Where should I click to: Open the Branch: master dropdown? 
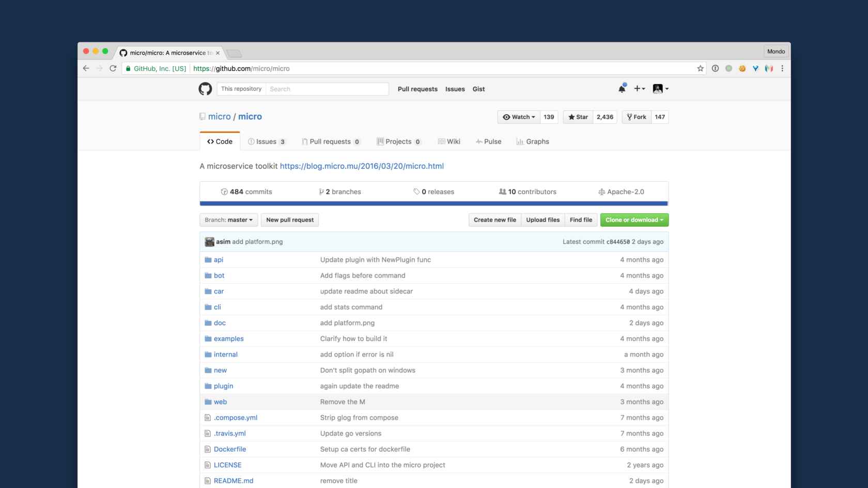click(228, 220)
